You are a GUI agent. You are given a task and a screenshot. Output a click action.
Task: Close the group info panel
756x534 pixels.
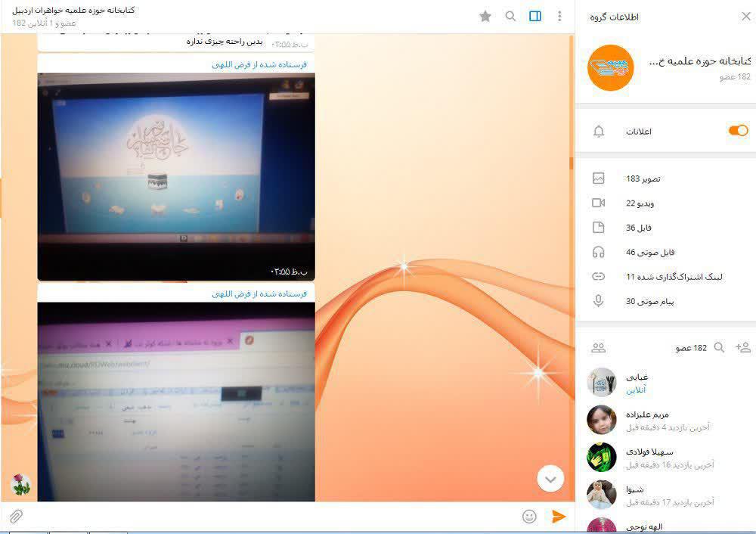pyautogui.click(x=745, y=17)
